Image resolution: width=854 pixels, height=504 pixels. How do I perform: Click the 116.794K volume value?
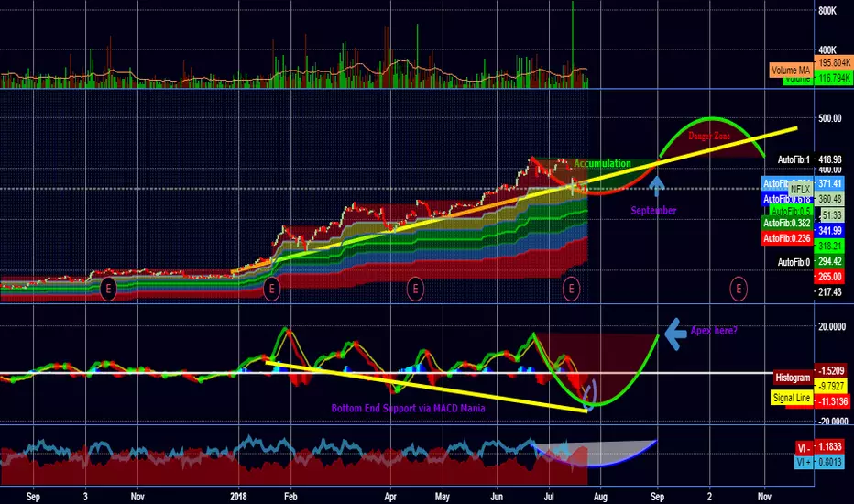click(x=833, y=78)
